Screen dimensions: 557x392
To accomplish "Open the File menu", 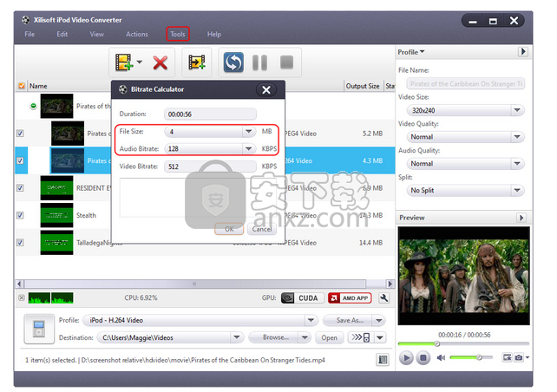I will pos(29,34).
